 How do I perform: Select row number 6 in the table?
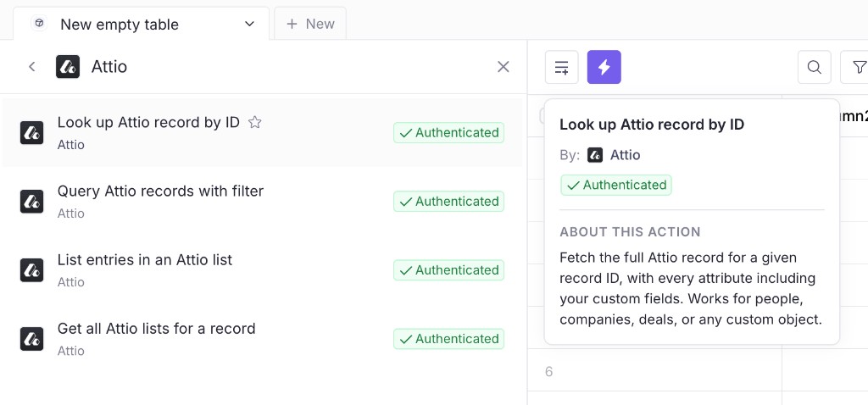pos(548,371)
